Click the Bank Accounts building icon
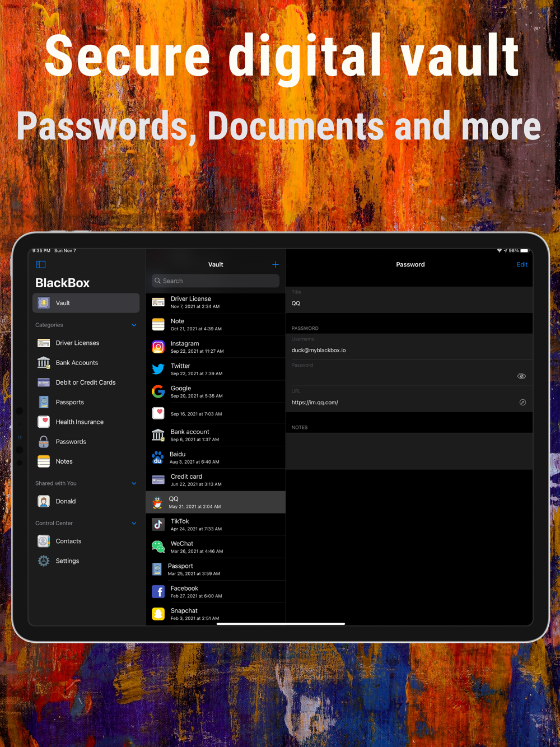The height and width of the screenshot is (747, 560). pos(44,363)
